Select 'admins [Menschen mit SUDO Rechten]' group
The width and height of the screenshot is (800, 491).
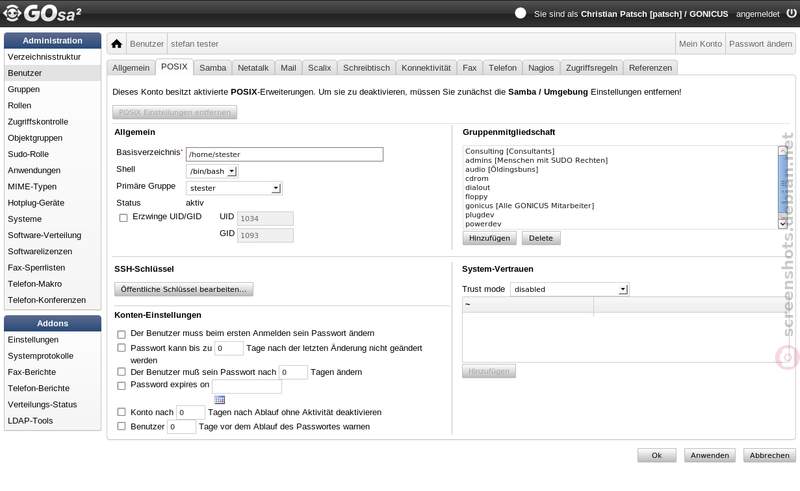point(536,160)
